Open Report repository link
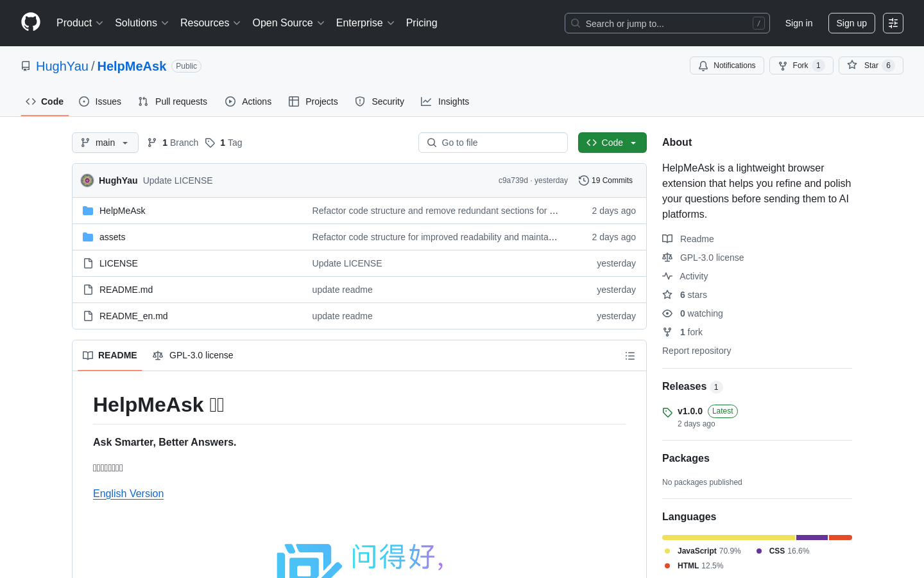The width and height of the screenshot is (924, 578). coord(696,351)
